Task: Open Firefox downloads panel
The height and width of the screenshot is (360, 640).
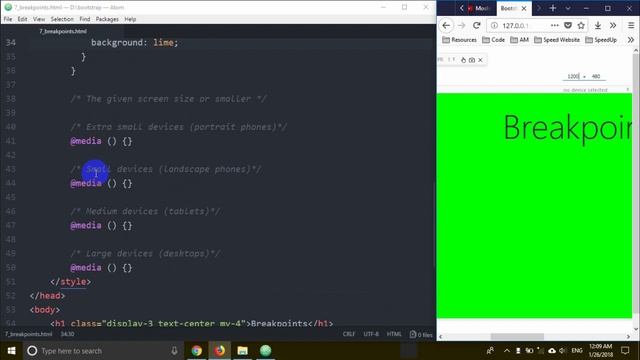Action: [x=598, y=25]
